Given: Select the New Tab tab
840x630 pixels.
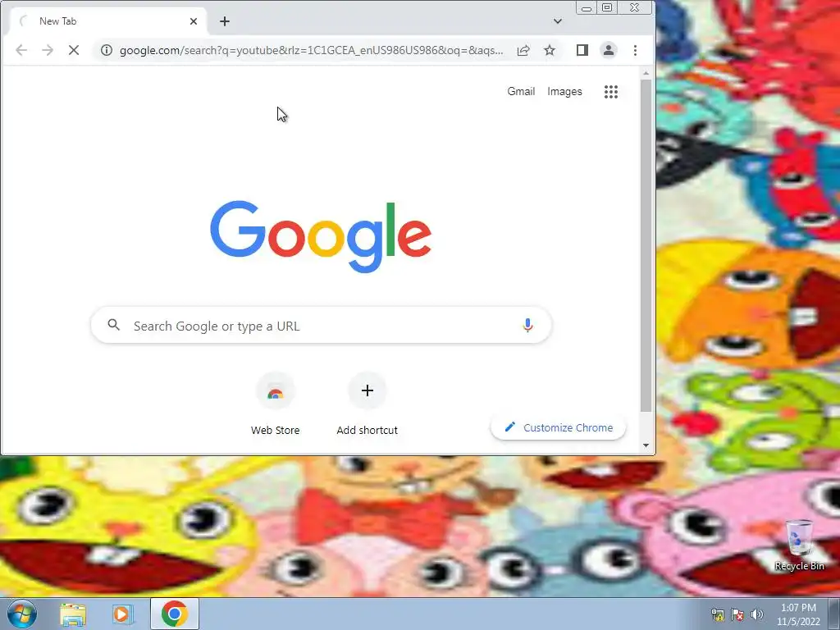Looking at the screenshot, I should [107, 21].
